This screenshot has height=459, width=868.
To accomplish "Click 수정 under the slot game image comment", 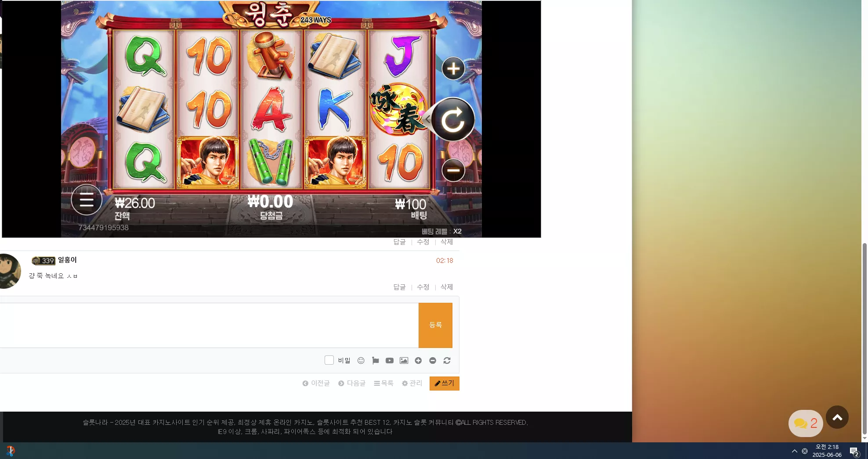I will click(423, 242).
